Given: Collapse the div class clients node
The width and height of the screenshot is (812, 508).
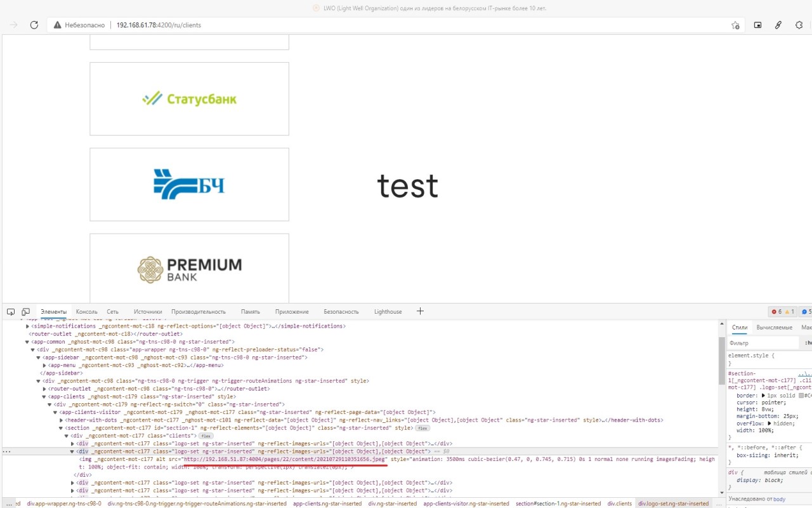Looking at the screenshot, I should point(66,436).
